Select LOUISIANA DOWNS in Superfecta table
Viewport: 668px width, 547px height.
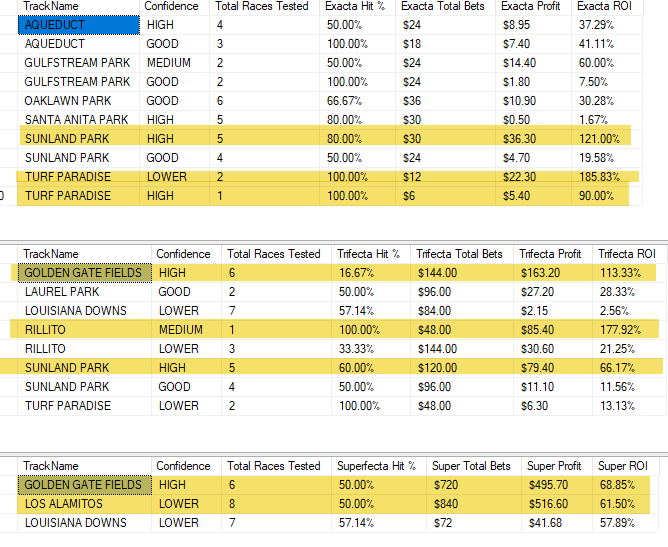pyautogui.click(x=84, y=523)
